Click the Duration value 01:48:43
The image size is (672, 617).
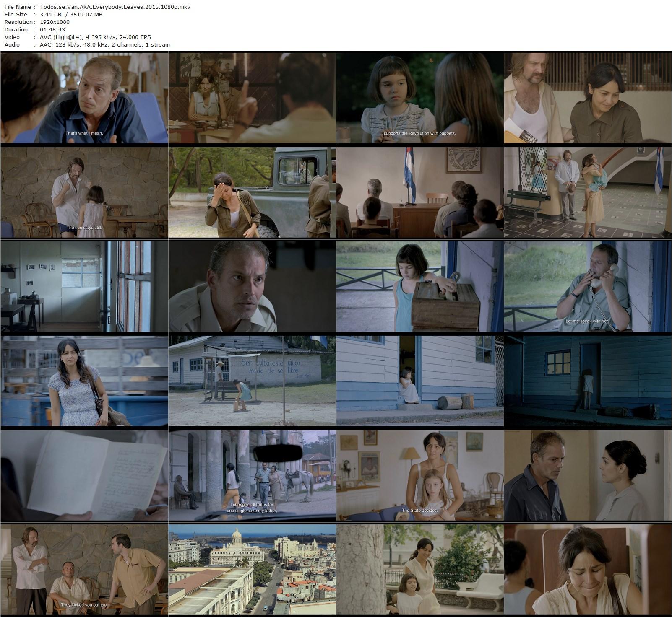pyautogui.click(x=52, y=29)
